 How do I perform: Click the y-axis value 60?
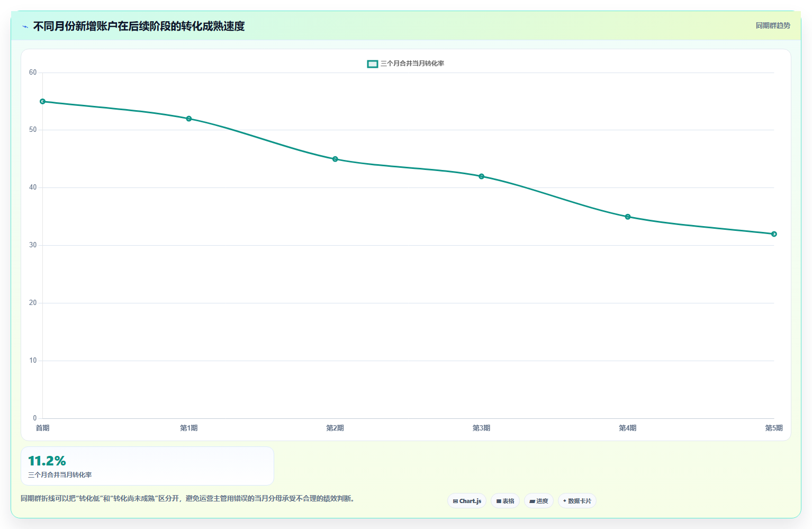[x=33, y=73]
